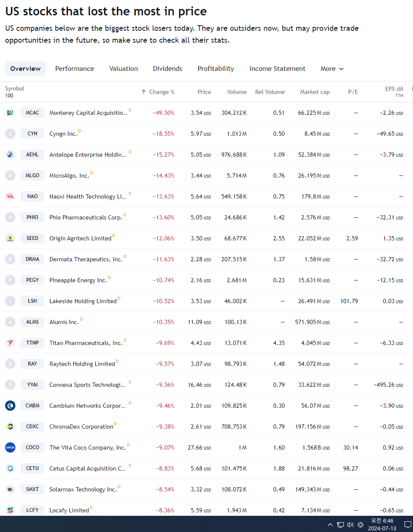Click the ALMS company logo icon

tap(10, 322)
